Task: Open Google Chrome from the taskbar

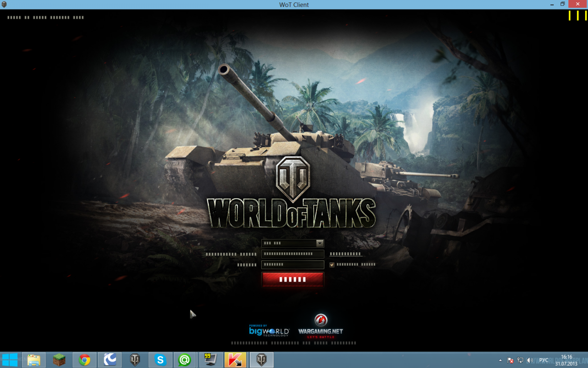Action: (x=84, y=360)
